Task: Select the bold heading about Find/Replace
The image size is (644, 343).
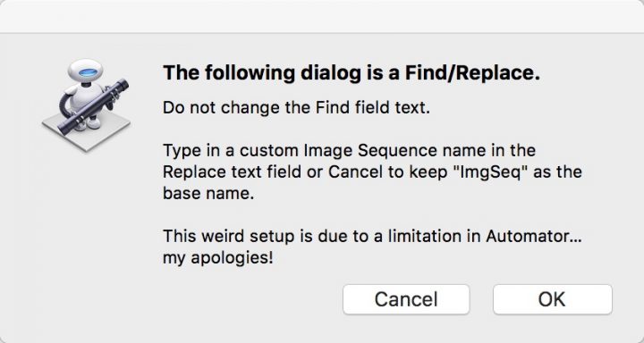Action: pyautogui.click(x=352, y=73)
